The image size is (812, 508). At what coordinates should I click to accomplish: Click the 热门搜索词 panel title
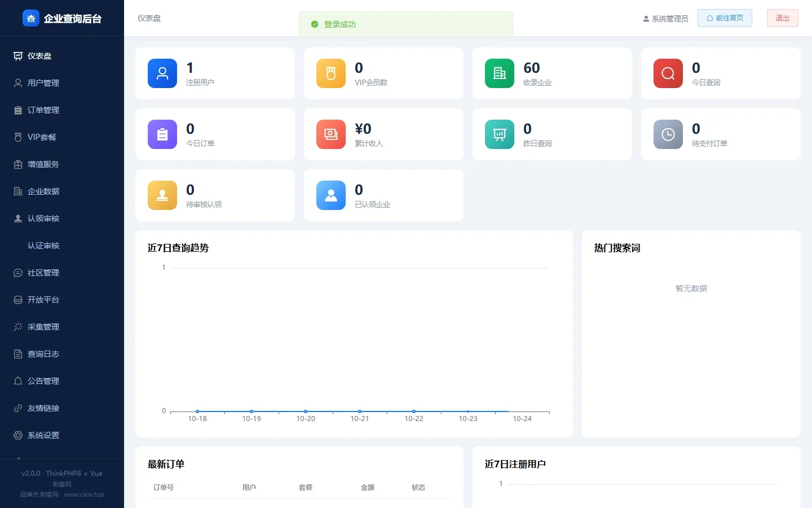pos(617,248)
